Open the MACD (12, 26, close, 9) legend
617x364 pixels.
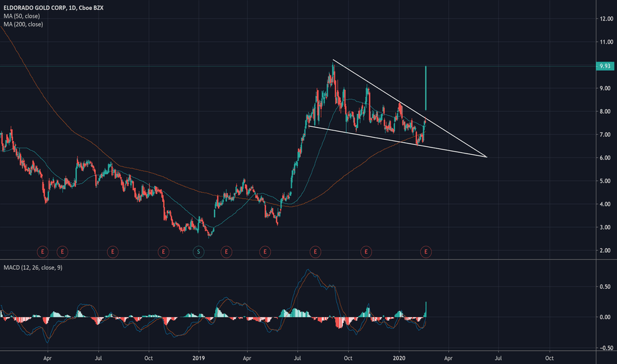click(32, 267)
